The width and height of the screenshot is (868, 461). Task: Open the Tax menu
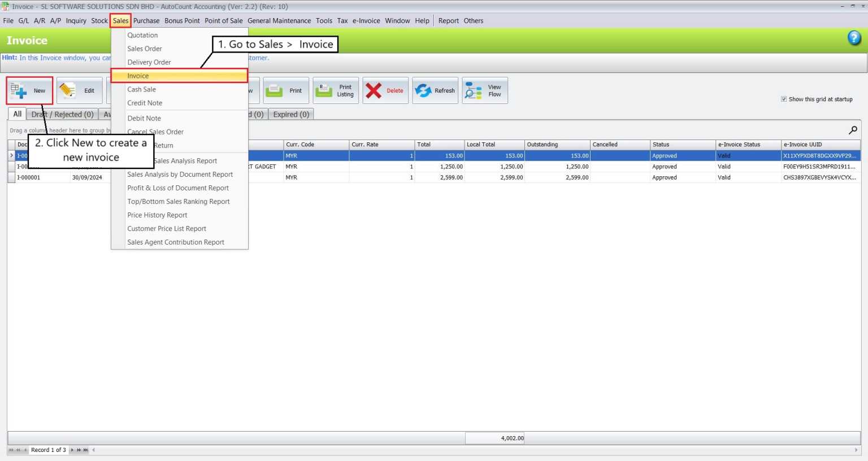342,21
